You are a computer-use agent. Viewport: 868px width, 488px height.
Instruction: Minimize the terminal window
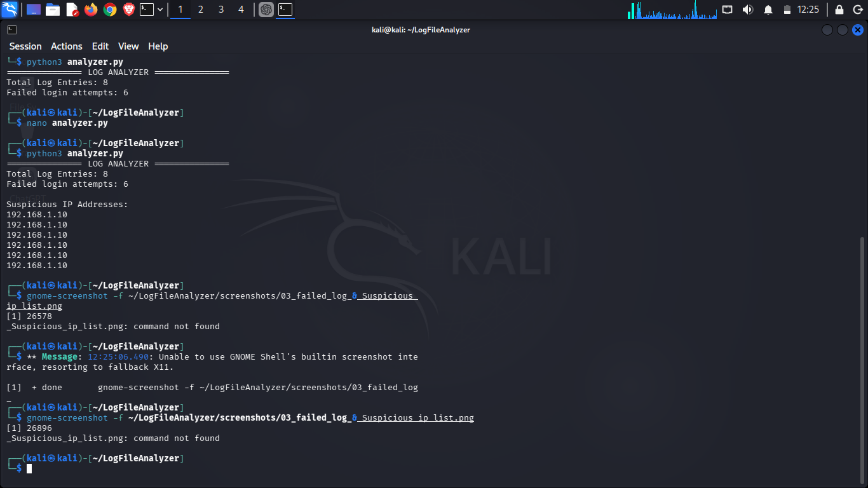[827, 30]
